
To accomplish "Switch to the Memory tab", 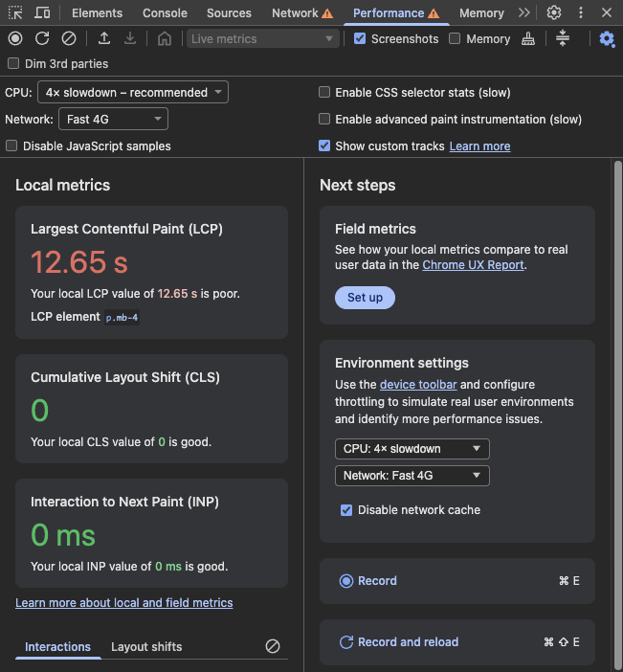I will click(481, 12).
